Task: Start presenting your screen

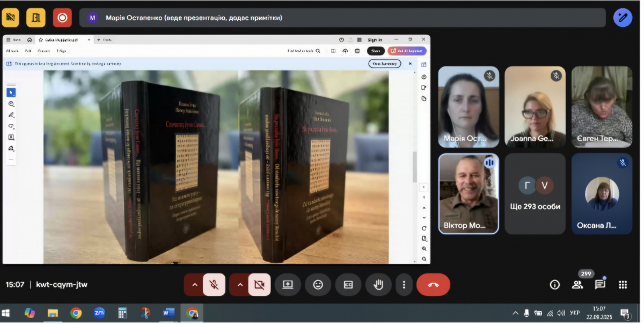Action: coord(288,285)
